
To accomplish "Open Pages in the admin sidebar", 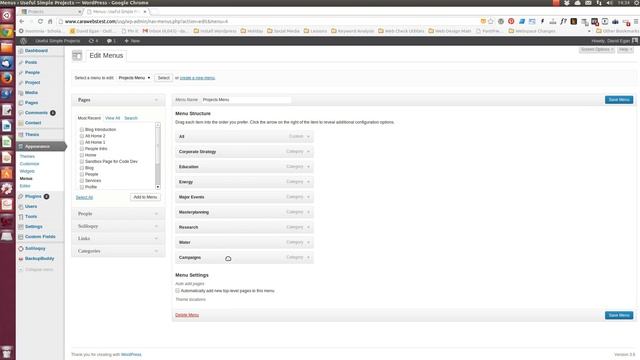I will pyautogui.click(x=31, y=103).
